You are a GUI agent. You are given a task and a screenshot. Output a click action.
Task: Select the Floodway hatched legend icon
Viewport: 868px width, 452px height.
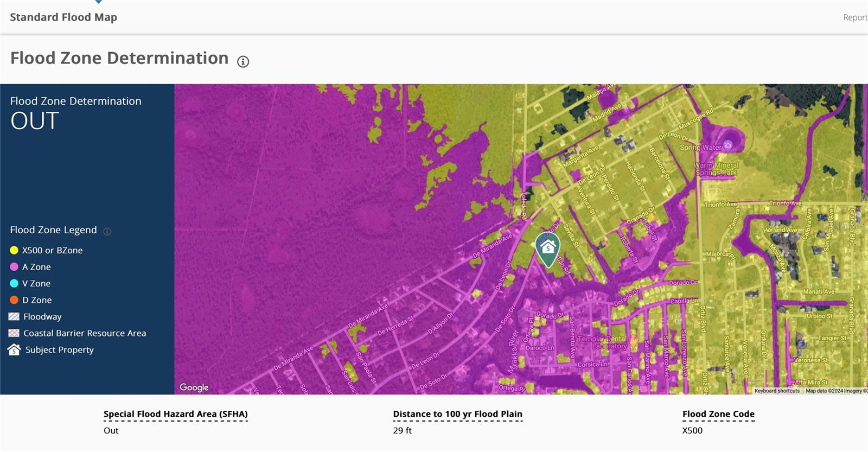pos(14,317)
